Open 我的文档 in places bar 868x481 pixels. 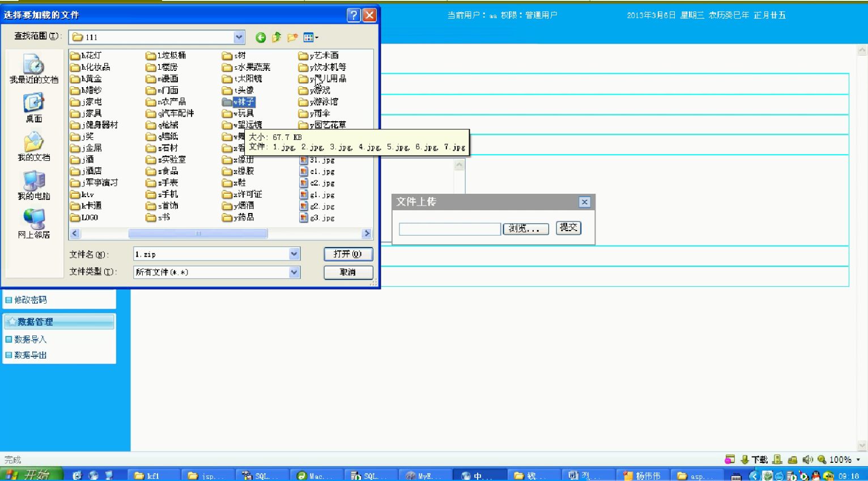click(x=34, y=146)
